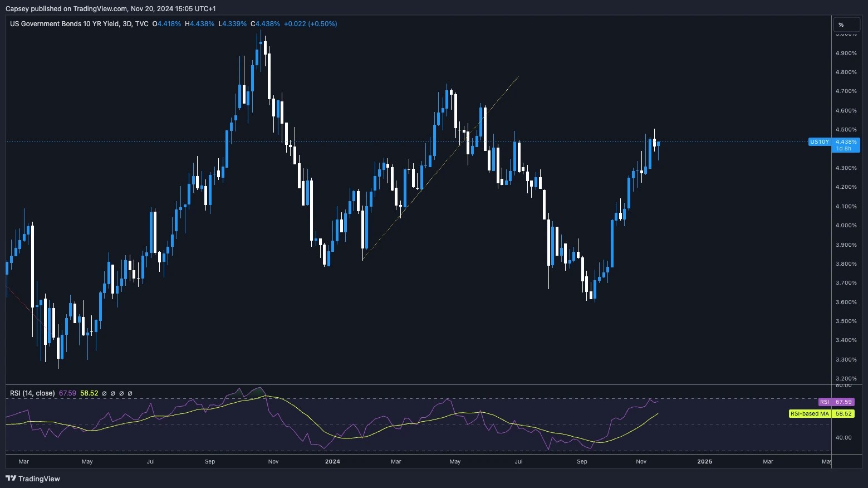Image resolution: width=868 pixels, height=488 pixels.
Task: Open the Capsey published on TradingView.com link
Action: [x=67, y=8]
